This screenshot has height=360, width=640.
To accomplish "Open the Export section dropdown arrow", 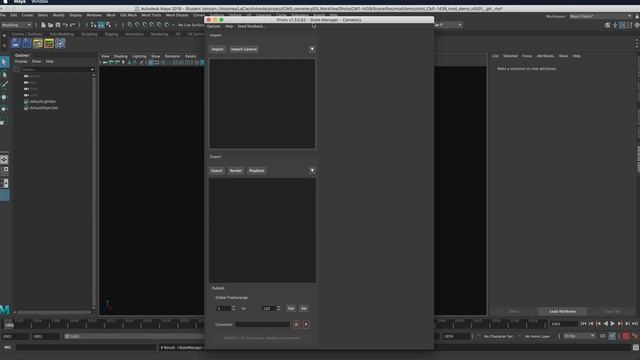I will (x=312, y=171).
